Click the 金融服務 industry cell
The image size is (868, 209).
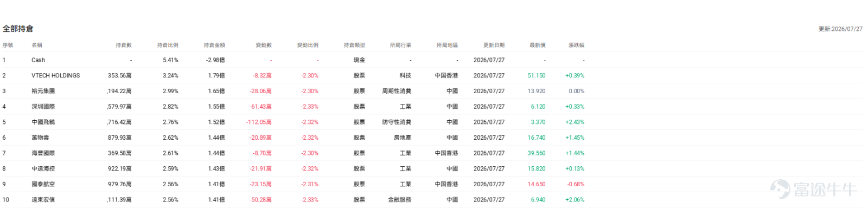click(x=399, y=200)
